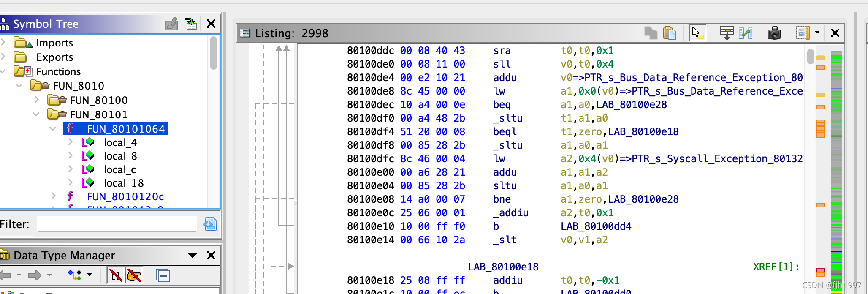Select the Functions tree item
Screen dimensions: 868x294
[x=58, y=71]
